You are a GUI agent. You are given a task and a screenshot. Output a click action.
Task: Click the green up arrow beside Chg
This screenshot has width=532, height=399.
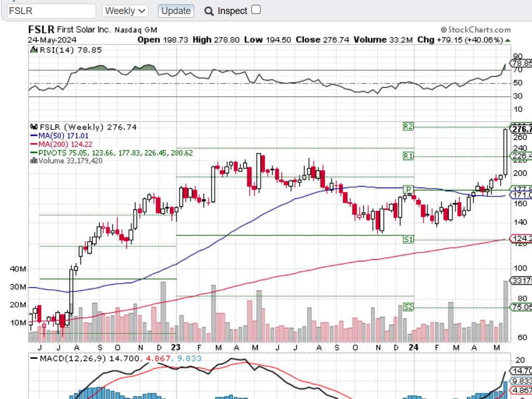coord(508,40)
